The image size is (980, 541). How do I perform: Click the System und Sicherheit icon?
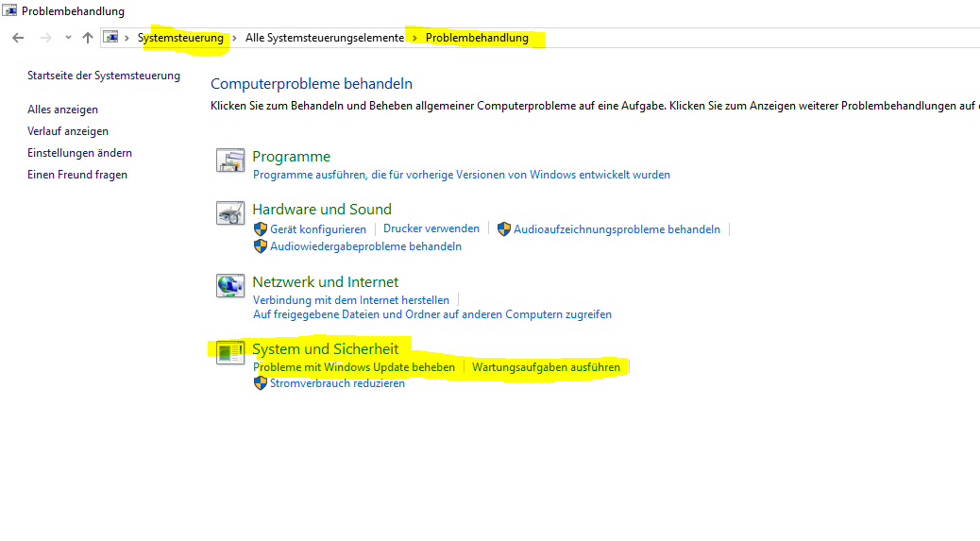230,352
